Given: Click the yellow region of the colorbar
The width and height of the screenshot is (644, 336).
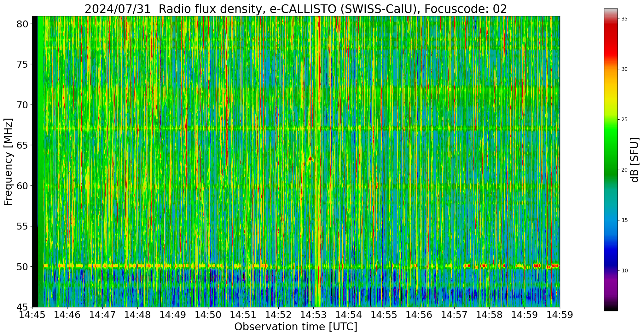Looking at the screenshot, I should (611, 98).
